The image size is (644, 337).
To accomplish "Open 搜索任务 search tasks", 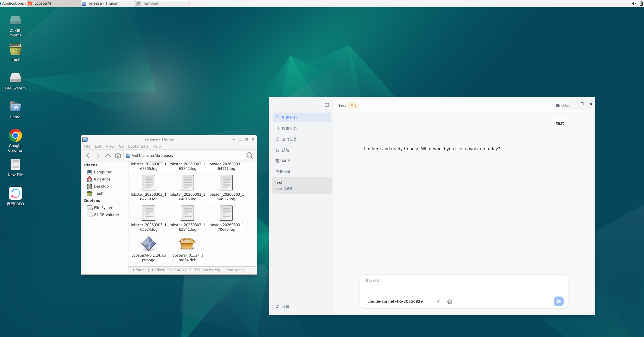I will (289, 128).
